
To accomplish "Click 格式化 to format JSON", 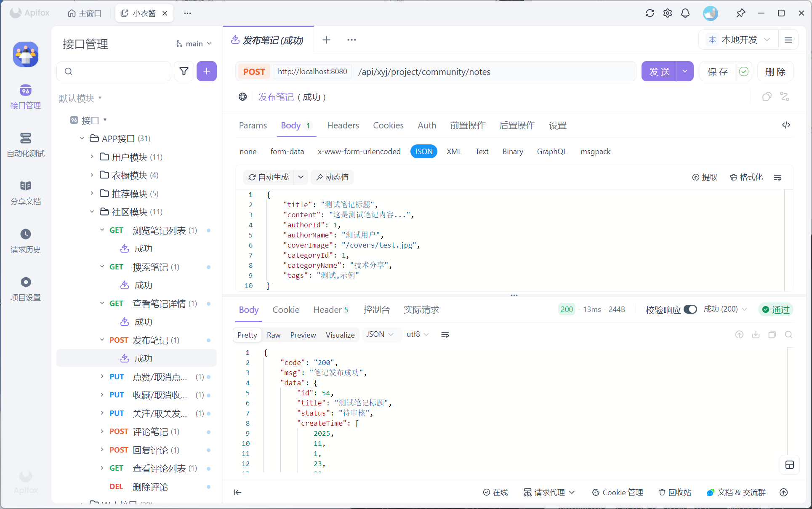I will (x=746, y=177).
